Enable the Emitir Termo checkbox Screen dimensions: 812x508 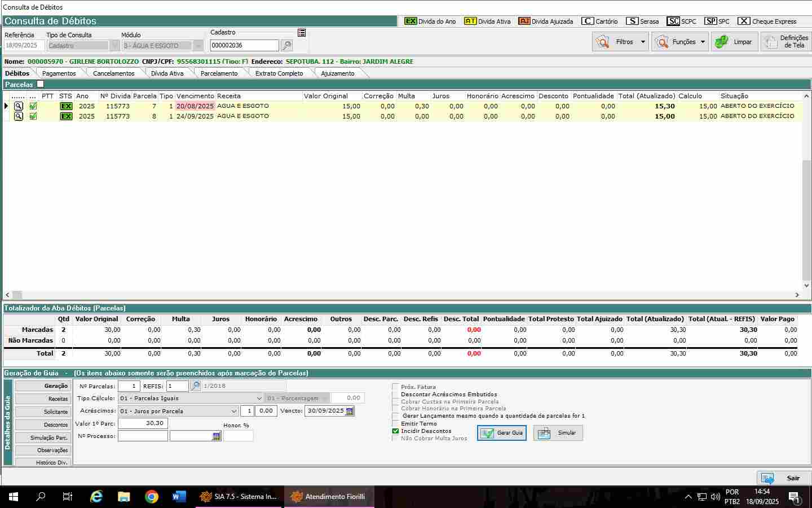[395, 424]
